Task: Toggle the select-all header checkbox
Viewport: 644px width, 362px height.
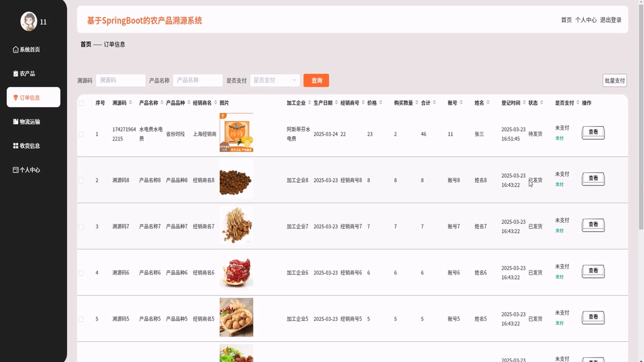Action: 81,103
